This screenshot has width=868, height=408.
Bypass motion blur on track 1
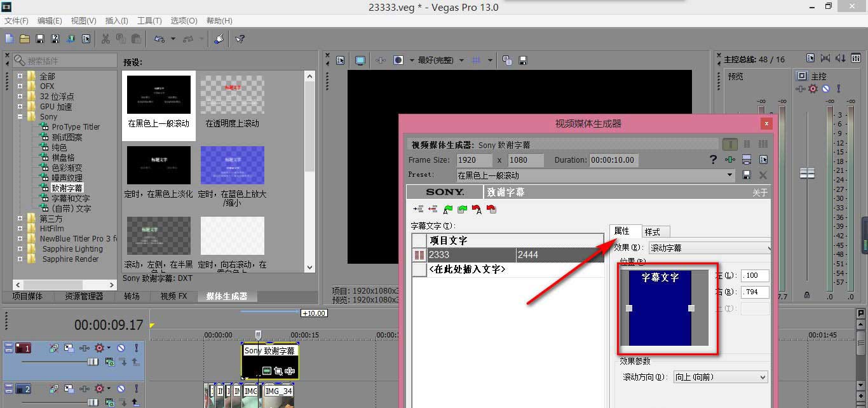click(53, 348)
